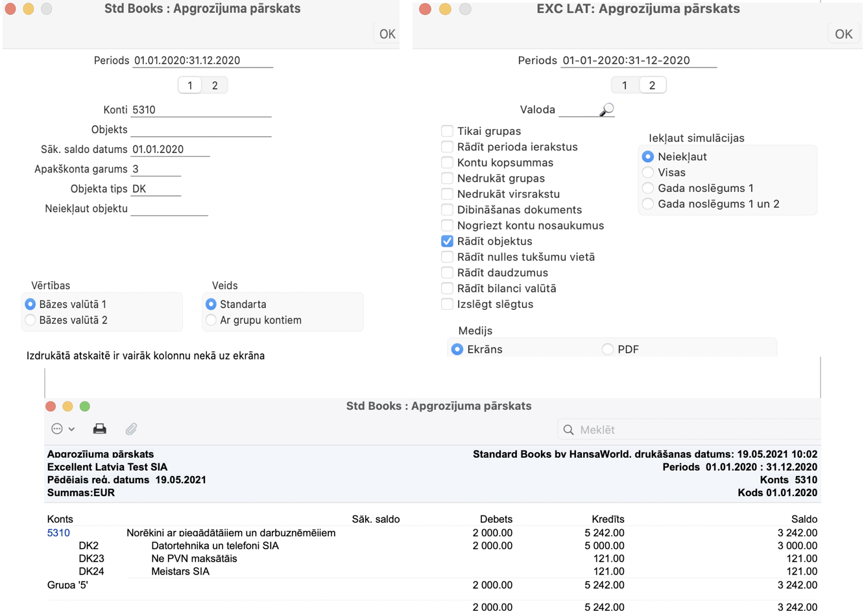Open the ellipsis actions menu icon
This screenshot has width=864, height=616.
click(57, 429)
